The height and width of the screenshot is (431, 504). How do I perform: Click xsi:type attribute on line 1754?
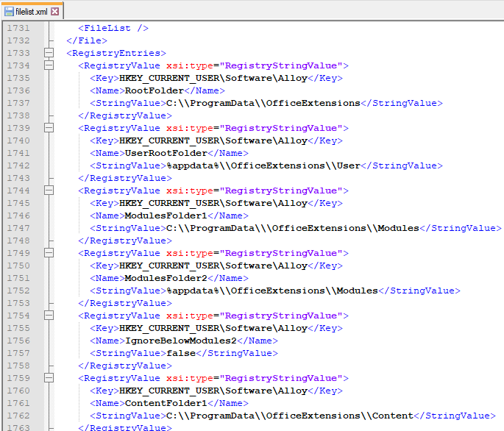tap(190, 316)
